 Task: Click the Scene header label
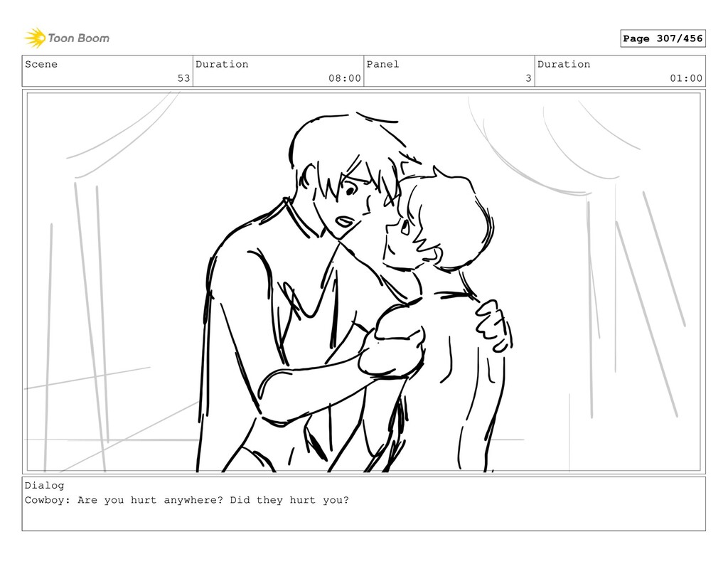[41, 64]
